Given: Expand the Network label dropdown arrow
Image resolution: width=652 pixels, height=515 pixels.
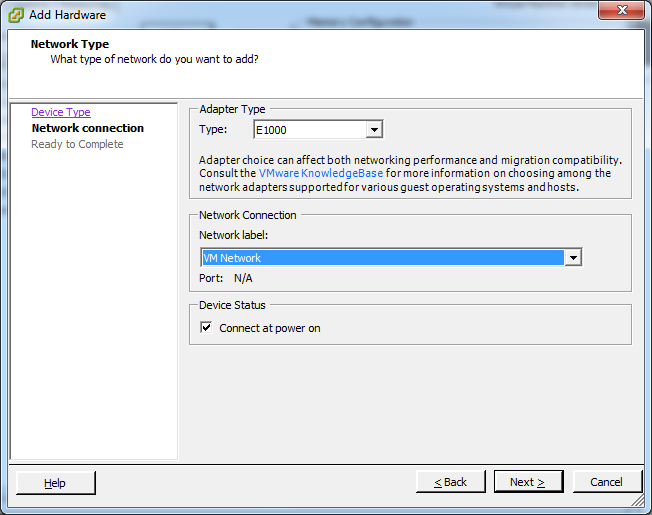Looking at the screenshot, I should (573, 258).
